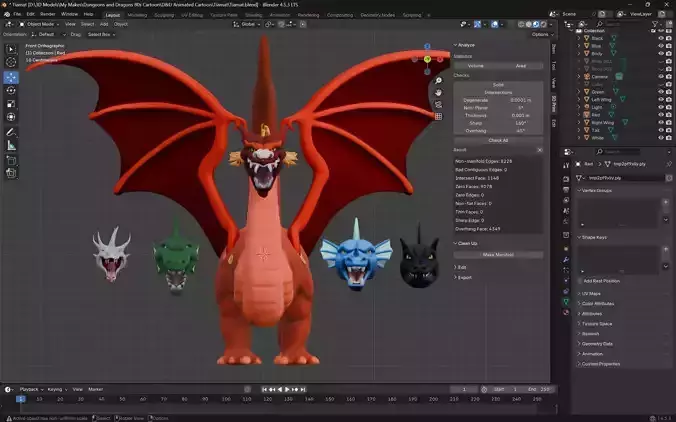Expand the Geometry Data section
Viewport: 676px width, 422px height.
click(595, 344)
